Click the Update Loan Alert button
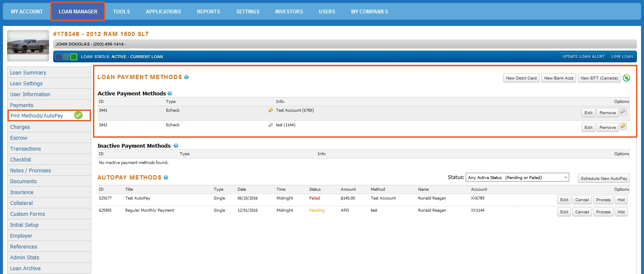Screen dimensions: 644x274 pyautogui.click(x=584, y=56)
